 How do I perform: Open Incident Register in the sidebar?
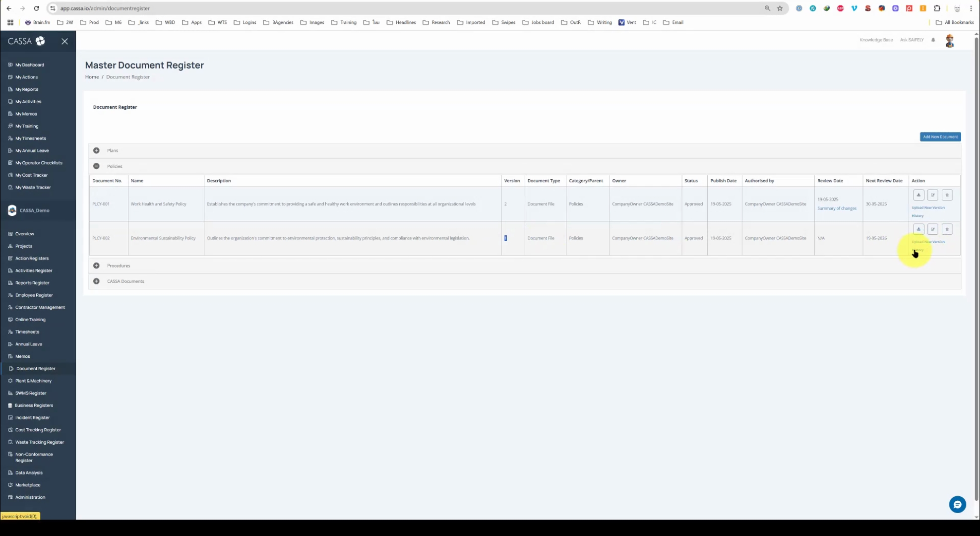[32, 417]
